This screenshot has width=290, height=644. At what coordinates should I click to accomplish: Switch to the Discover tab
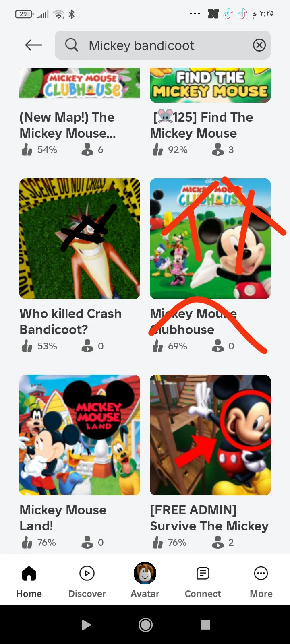click(87, 580)
